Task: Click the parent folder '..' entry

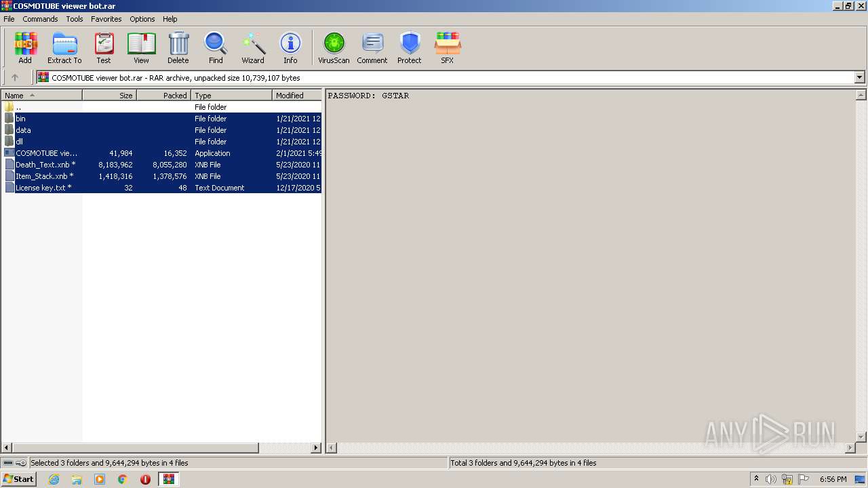Action: click(18, 107)
